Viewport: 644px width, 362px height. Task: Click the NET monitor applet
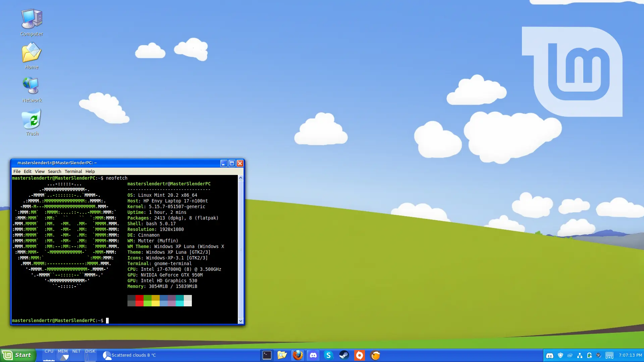pos(76,355)
